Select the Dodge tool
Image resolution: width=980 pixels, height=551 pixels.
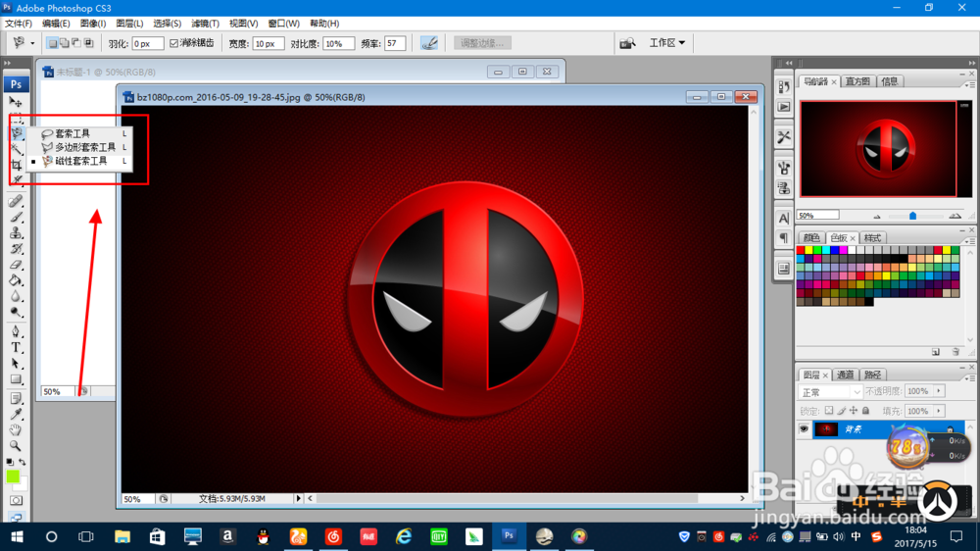pos(17,312)
